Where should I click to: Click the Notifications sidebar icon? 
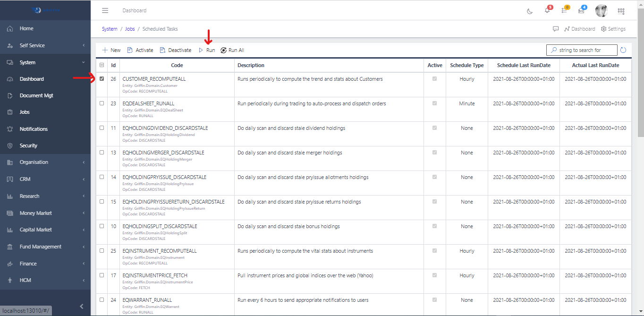(10, 129)
